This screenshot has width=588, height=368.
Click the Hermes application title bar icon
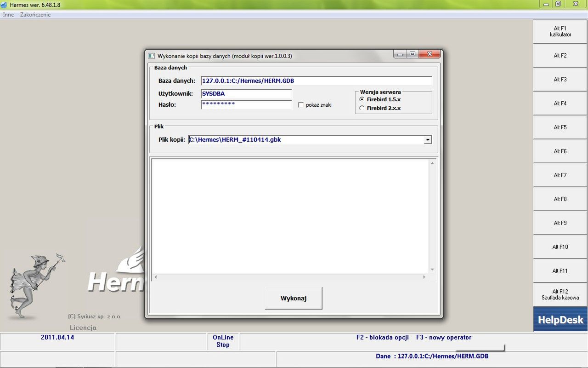pyautogui.click(x=4, y=5)
